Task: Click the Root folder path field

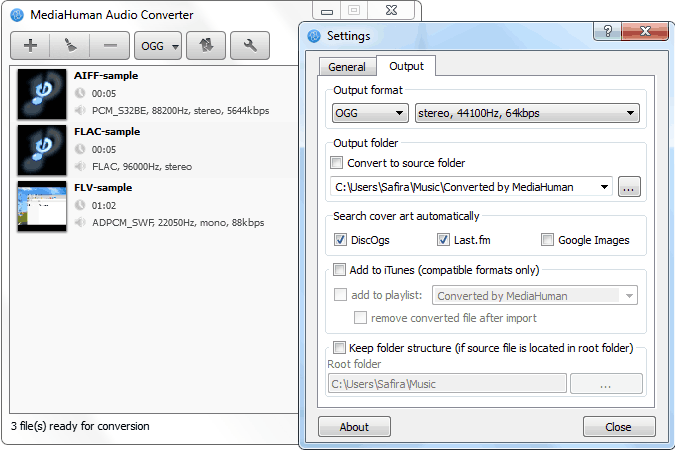Action: 447,383
